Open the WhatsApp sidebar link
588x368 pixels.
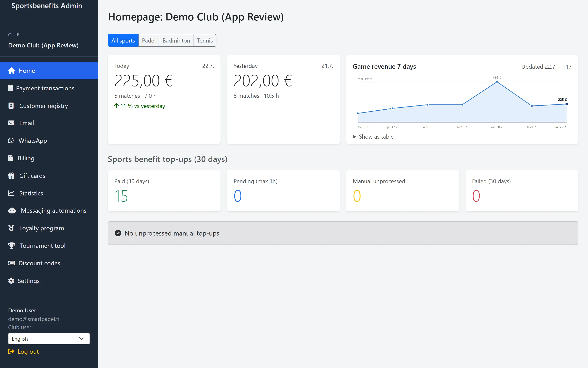[49, 140]
